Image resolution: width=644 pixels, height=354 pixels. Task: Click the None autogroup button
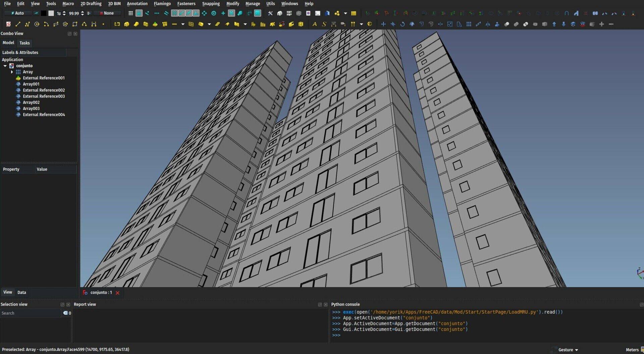pyautogui.click(x=107, y=13)
